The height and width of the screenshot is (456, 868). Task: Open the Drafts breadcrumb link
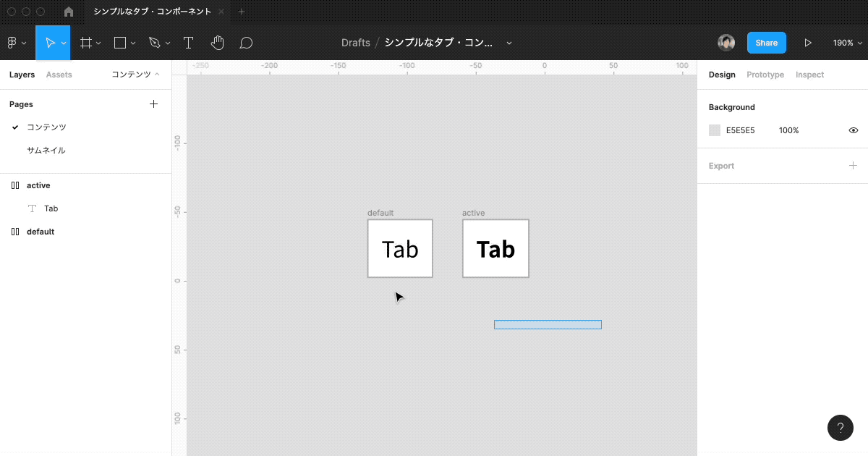tap(355, 43)
